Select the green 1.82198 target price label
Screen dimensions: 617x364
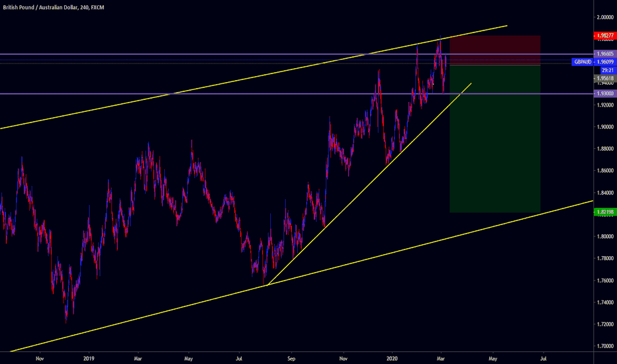603,212
